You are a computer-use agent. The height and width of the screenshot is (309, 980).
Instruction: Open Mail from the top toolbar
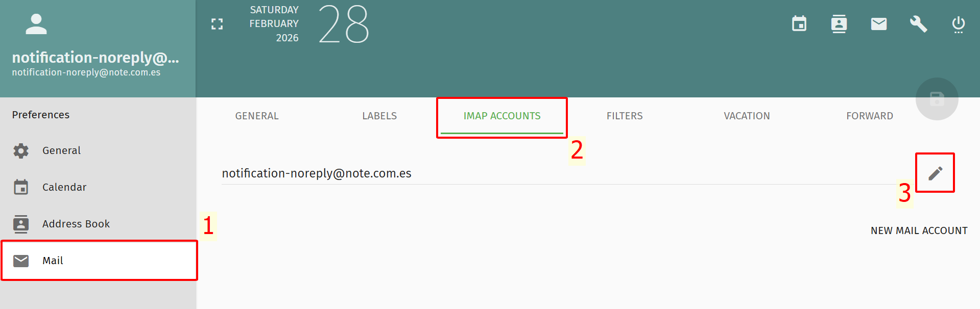879,24
